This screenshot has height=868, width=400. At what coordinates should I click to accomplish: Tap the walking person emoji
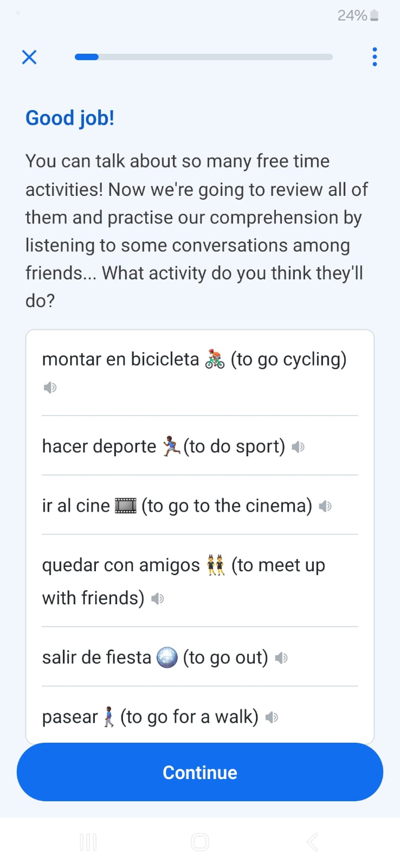click(x=109, y=717)
